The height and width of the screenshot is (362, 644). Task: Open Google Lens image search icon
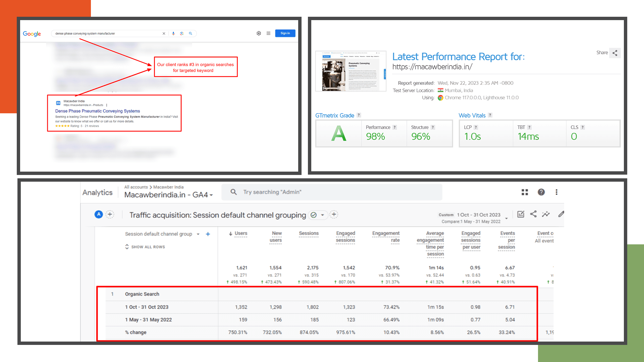182,34
